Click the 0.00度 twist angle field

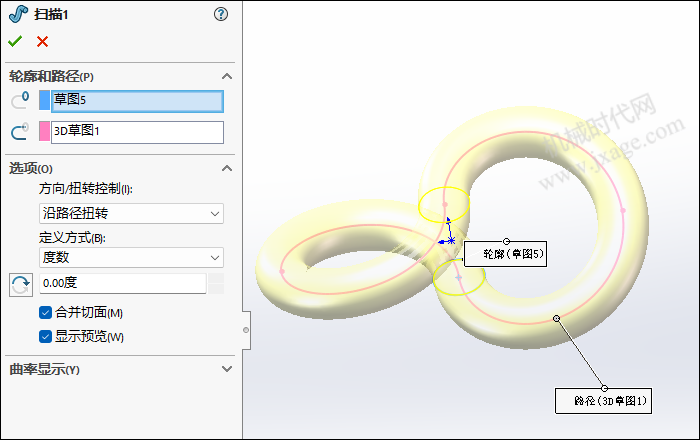click(x=123, y=283)
